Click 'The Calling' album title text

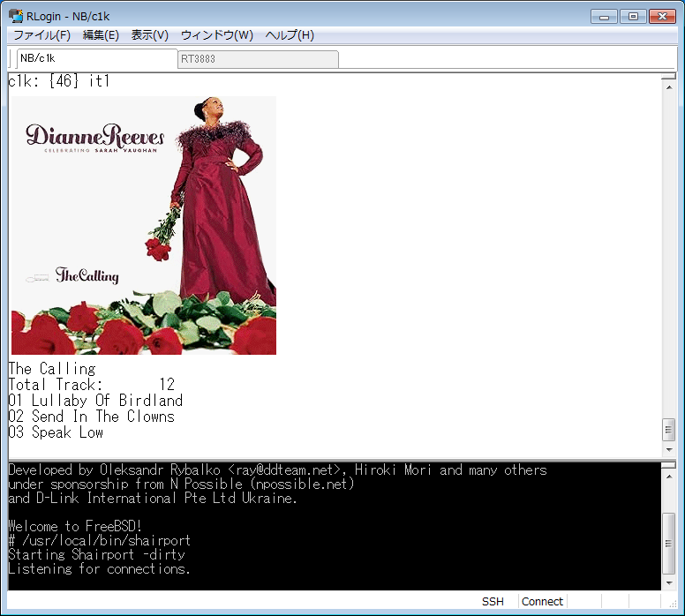52,369
